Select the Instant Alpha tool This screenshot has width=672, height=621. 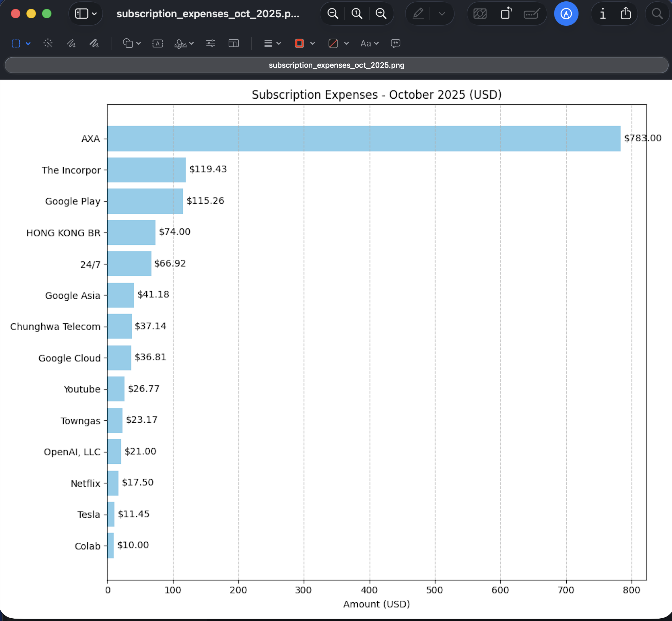pos(48,43)
